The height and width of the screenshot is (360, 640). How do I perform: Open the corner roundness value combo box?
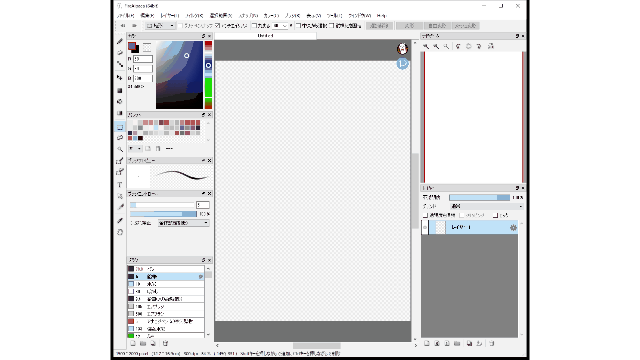(280, 26)
